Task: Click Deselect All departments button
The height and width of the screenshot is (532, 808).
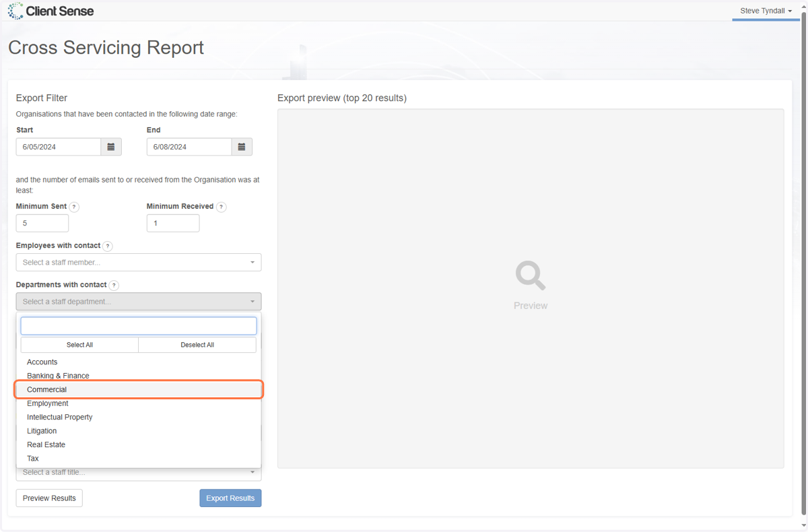Action: 197,345
